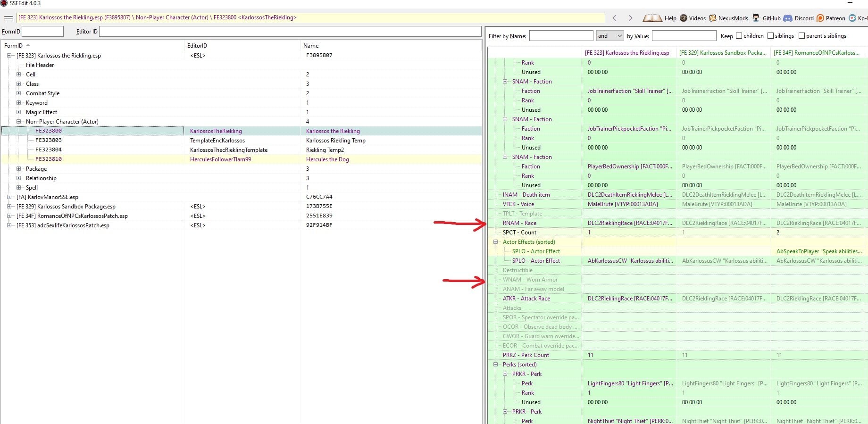Expand the Cell group
The height and width of the screenshot is (424, 868).
(x=18, y=75)
